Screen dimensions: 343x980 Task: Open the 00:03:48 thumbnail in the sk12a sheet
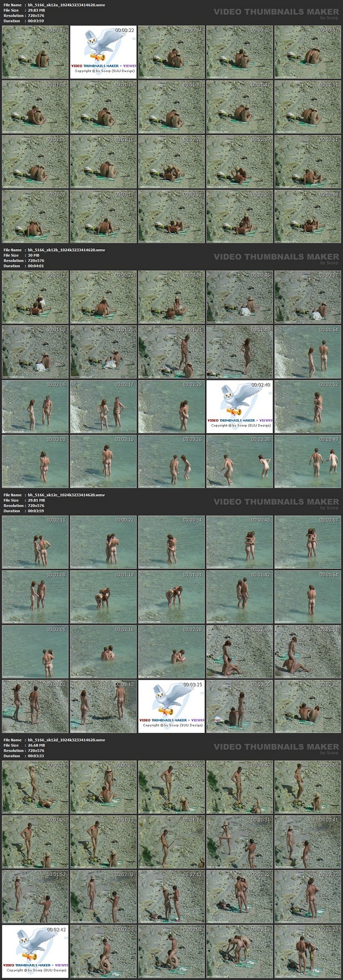coord(307,216)
